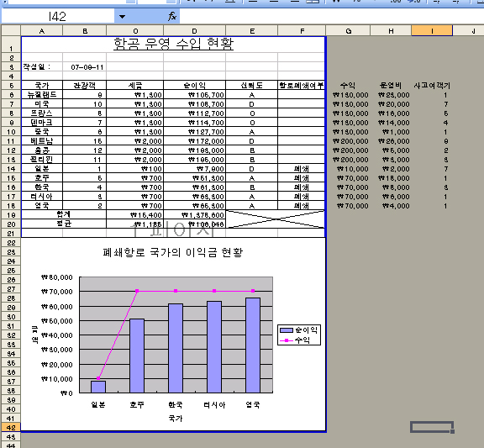Select the 한국 bar in the chart
Screen dimensions: 484x448
point(176,348)
